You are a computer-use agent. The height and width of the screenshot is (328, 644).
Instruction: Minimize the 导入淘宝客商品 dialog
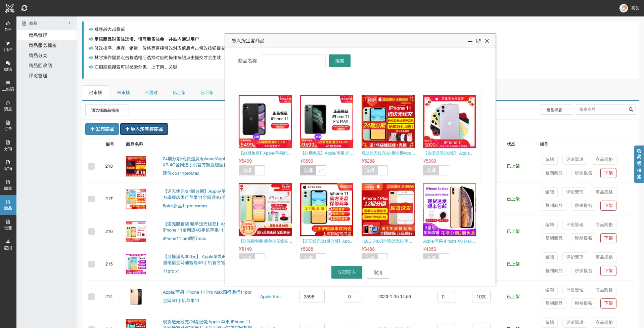[x=470, y=41]
